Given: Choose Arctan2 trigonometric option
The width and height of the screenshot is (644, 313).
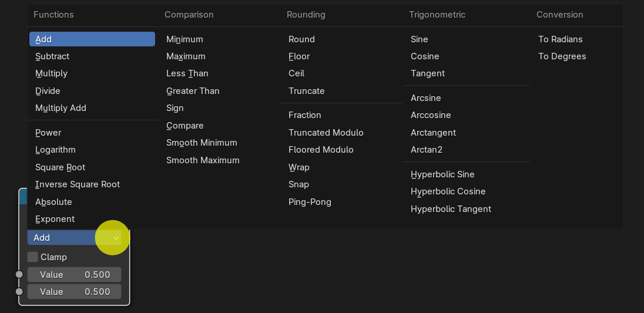Looking at the screenshot, I should tap(427, 150).
